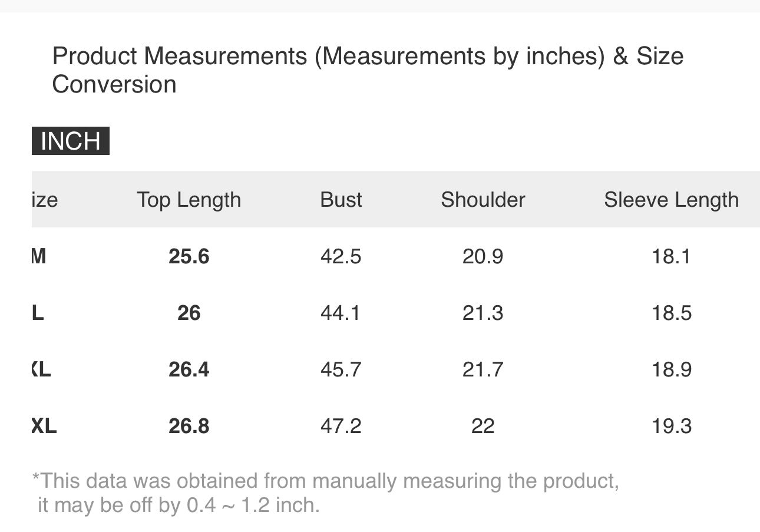
Task: Click the 18.1 sleeve length value
Action: click(671, 256)
